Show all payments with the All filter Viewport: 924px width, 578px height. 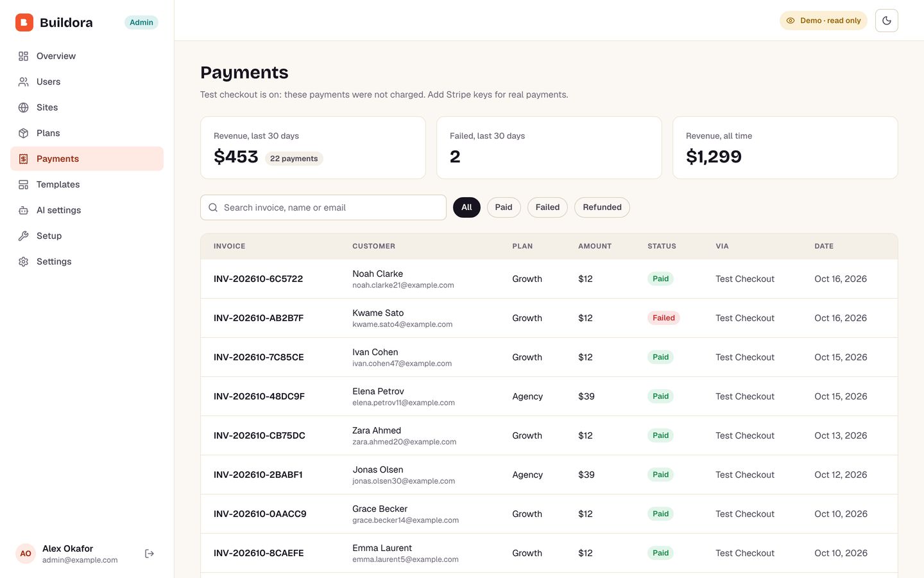click(x=466, y=207)
